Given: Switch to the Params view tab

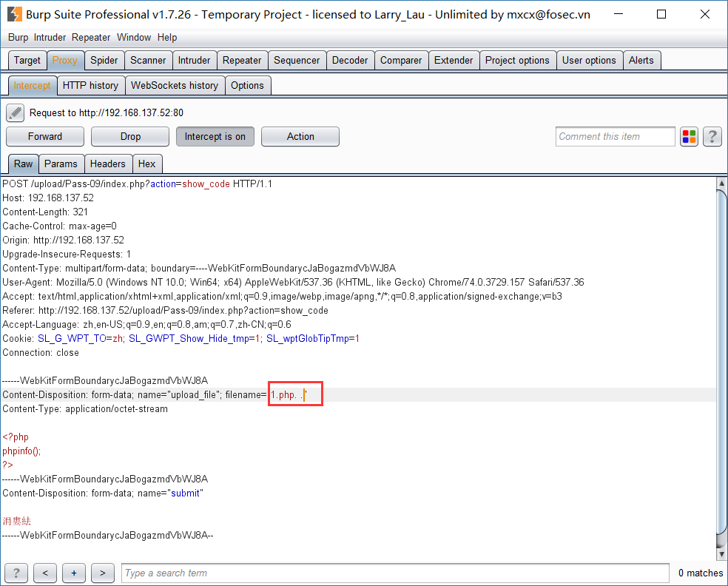Looking at the screenshot, I should (x=61, y=164).
